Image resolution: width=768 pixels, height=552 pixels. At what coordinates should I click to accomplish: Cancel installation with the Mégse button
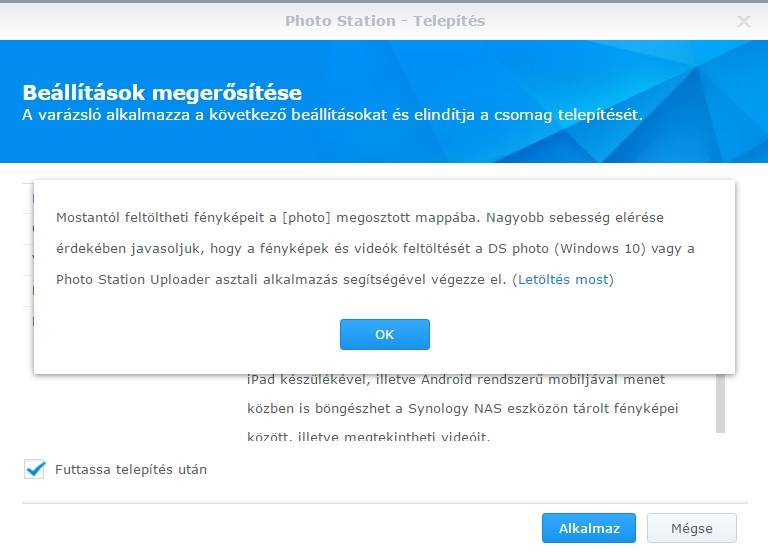pyautogui.click(x=692, y=528)
